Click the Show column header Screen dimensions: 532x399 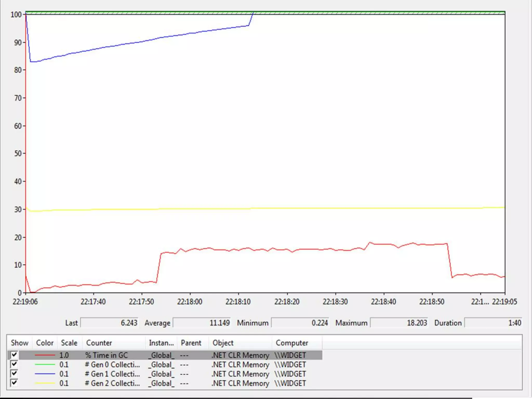(x=19, y=343)
